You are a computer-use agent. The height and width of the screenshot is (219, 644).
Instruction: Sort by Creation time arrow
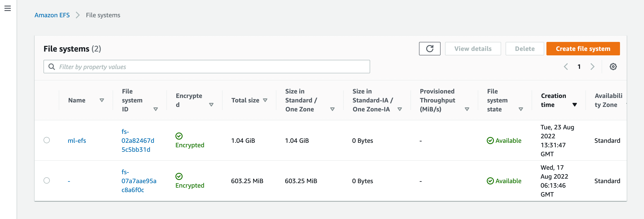click(574, 105)
